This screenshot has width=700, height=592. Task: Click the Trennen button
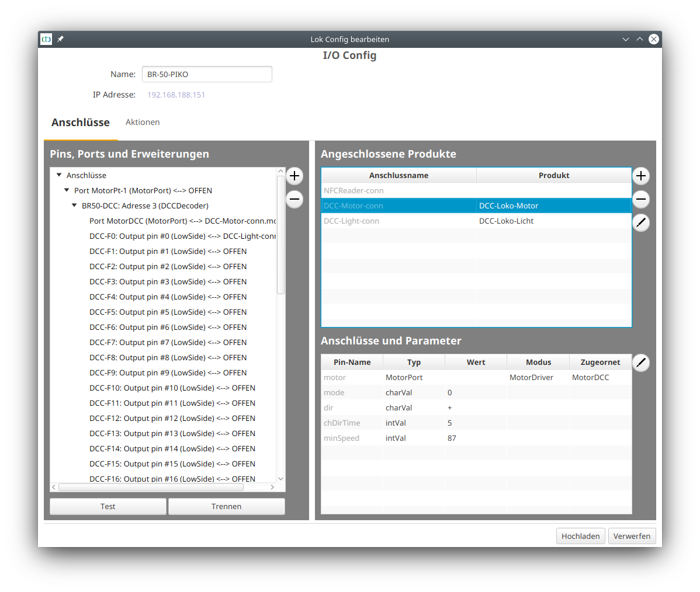click(x=226, y=506)
